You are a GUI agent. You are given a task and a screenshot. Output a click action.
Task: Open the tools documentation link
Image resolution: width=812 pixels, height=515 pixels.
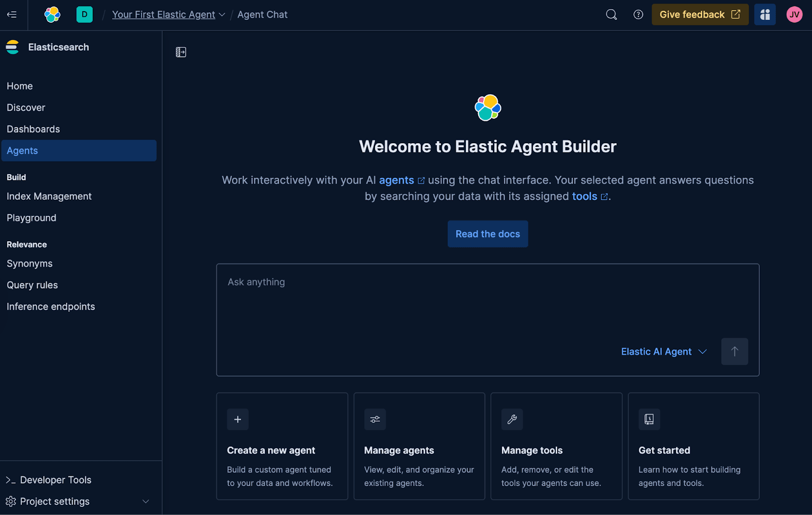tap(585, 196)
